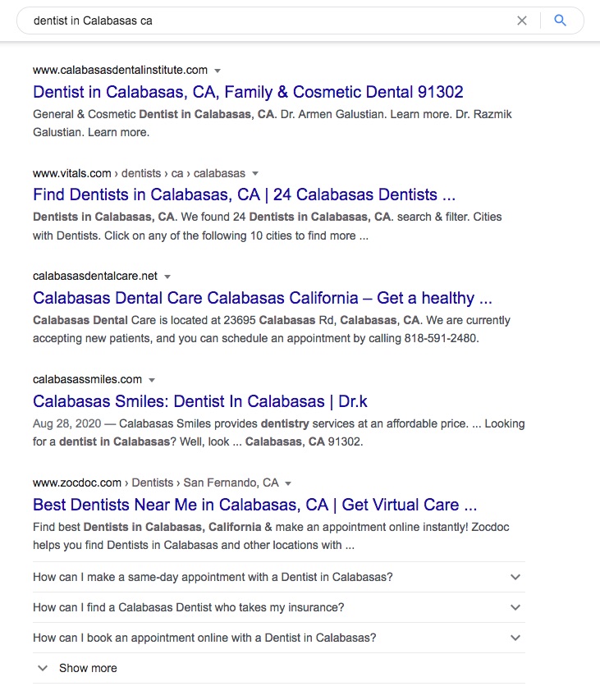Click chevron on insurance question row
This screenshot has height=700, width=600.
click(x=515, y=607)
